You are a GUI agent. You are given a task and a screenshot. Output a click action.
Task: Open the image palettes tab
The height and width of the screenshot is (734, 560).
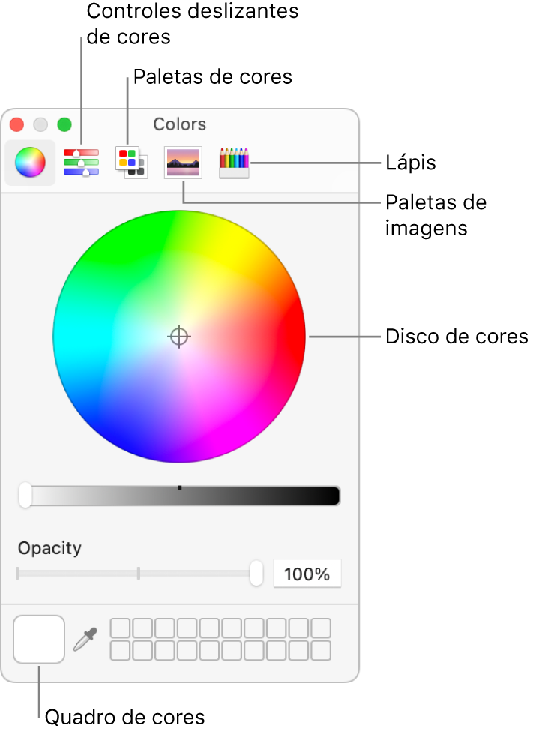pos(183,163)
